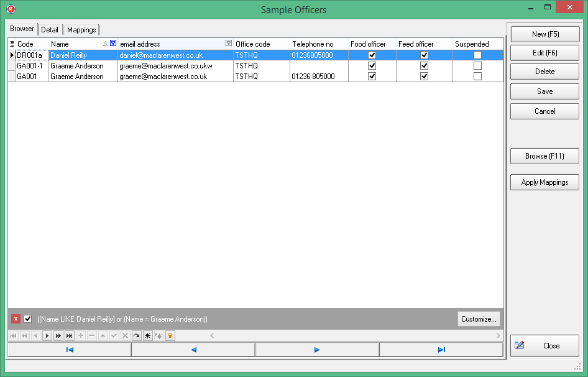
Task: Click the filter expression text in filter bar
Action: tap(122, 319)
